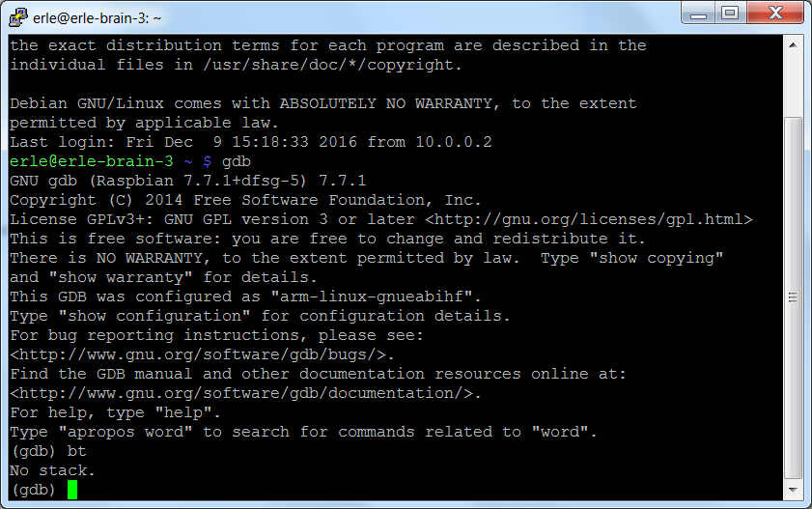This screenshot has width=812, height=509.
Task: Click the green cursor at gdb prompt
Action: pos(72,490)
